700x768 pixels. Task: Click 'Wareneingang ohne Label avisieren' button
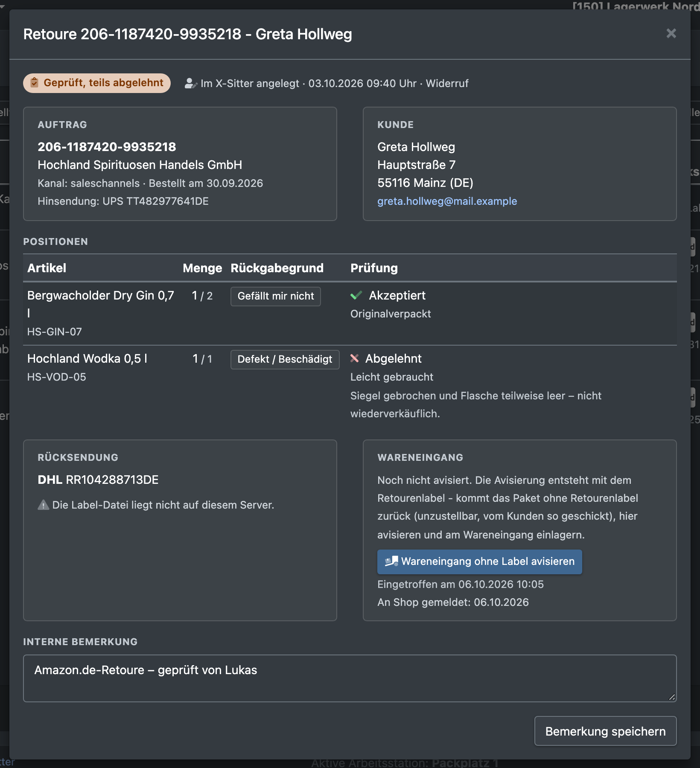click(479, 561)
